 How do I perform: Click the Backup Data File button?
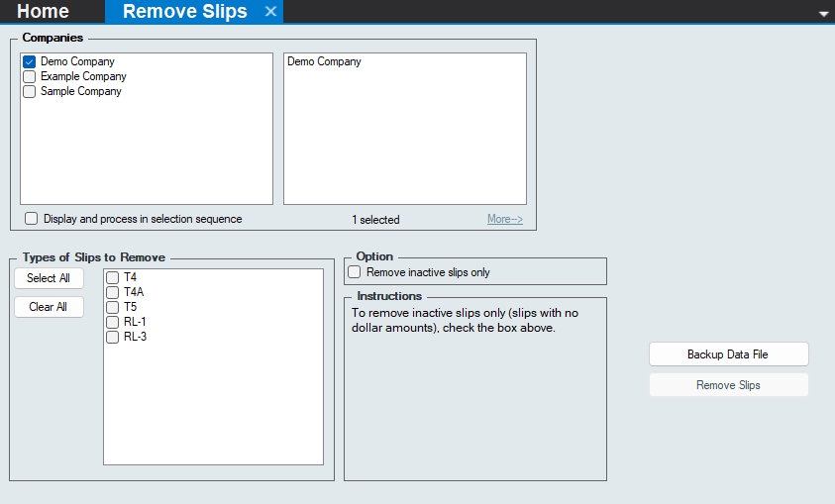(x=728, y=354)
